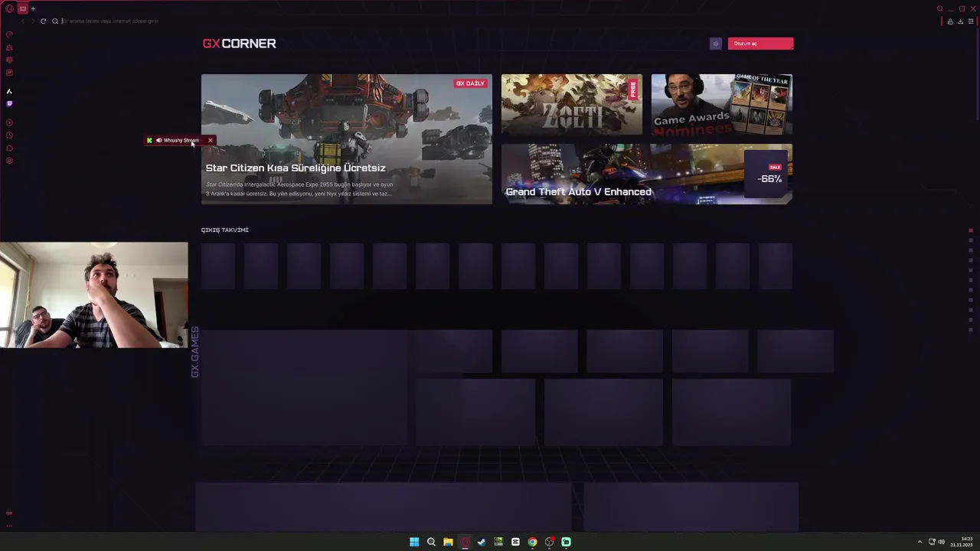980x551 pixels.
Task: Close the Whrushy Stream tab popup
Action: (210, 140)
